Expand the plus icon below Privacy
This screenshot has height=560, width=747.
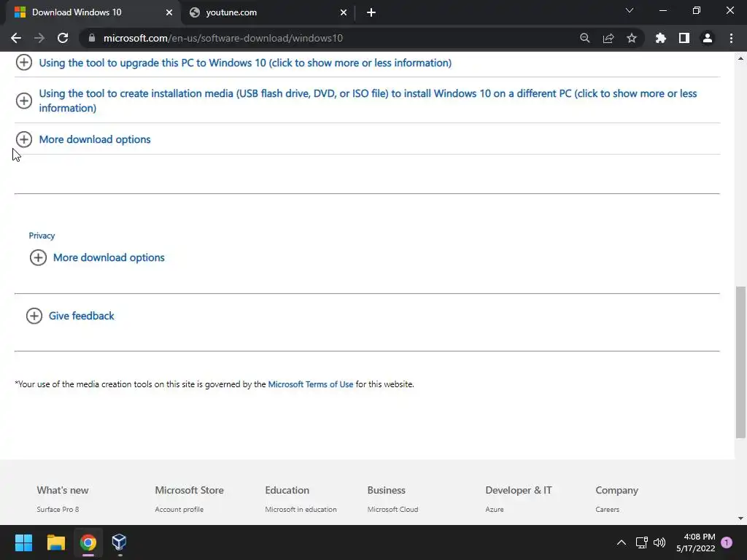[38, 257]
